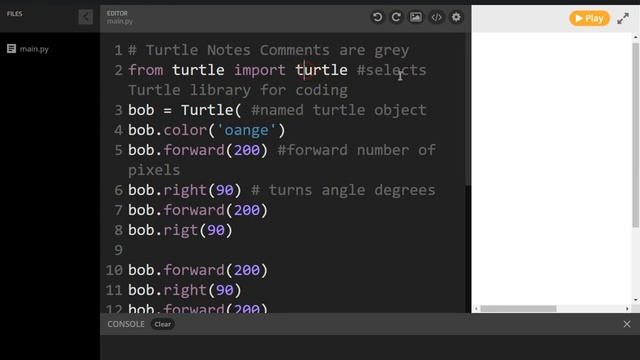Click the main.py file icon in sidebar
Image resolution: width=640 pixels, height=360 pixels.
point(11,49)
